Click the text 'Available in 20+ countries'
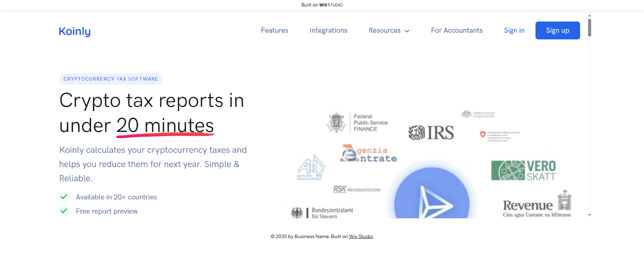644x279 pixels. [116, 197]
